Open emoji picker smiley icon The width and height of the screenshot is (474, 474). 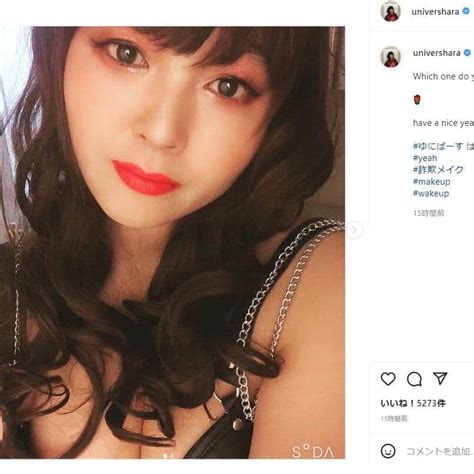point(388,451)
